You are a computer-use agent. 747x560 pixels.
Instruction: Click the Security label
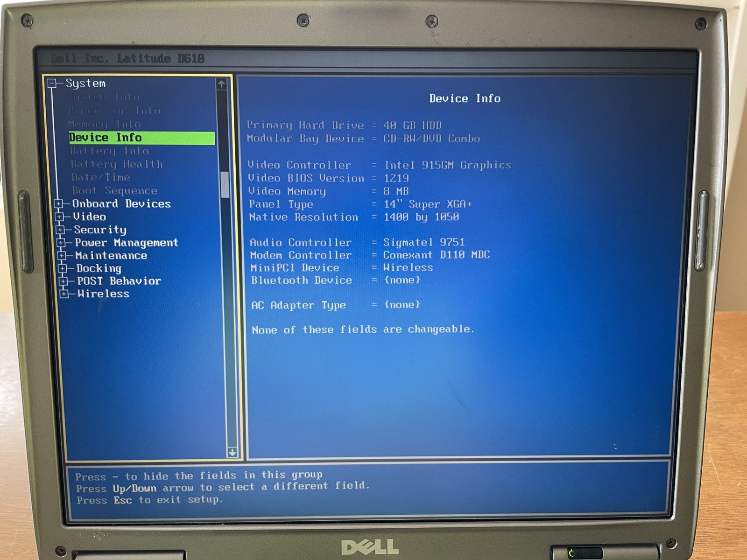click(100, 230)
